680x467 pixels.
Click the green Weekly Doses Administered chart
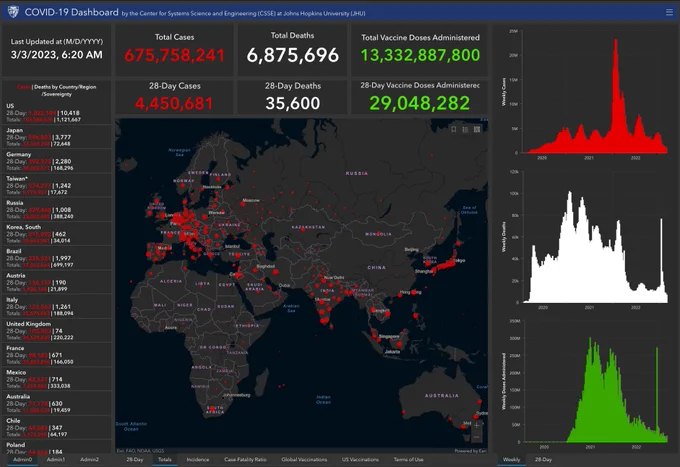tap(594, 390)
